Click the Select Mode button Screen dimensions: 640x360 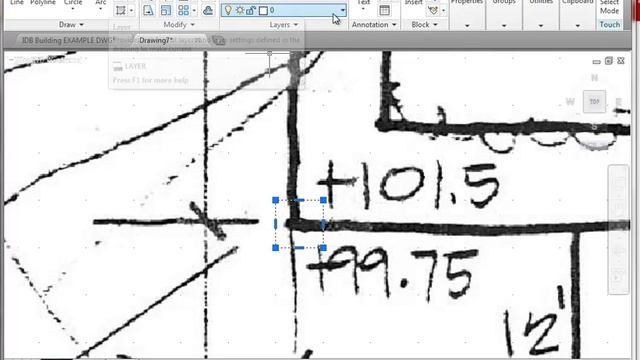pyautogui.click(x=609, y=7)
